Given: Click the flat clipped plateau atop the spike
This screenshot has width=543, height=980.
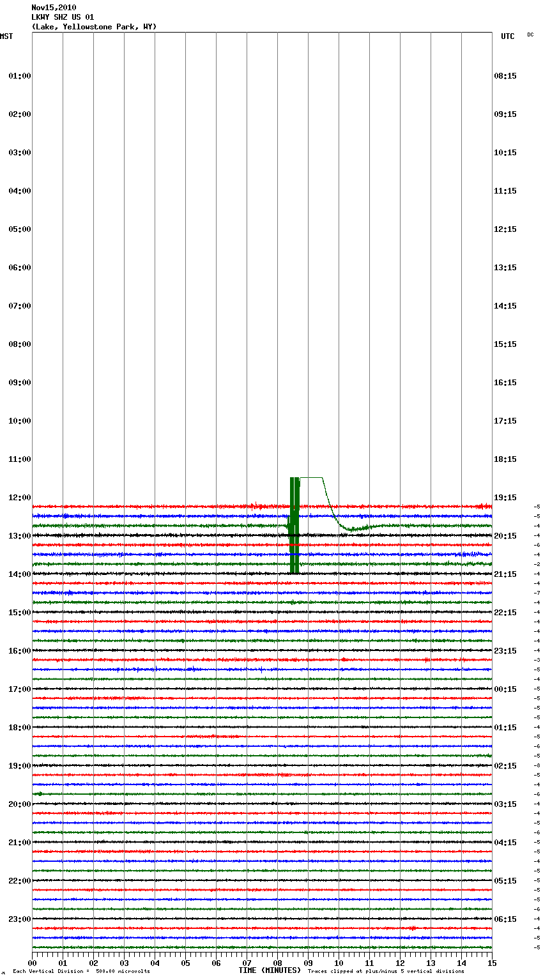Looking at the screenshot, I should pos(310,477).
